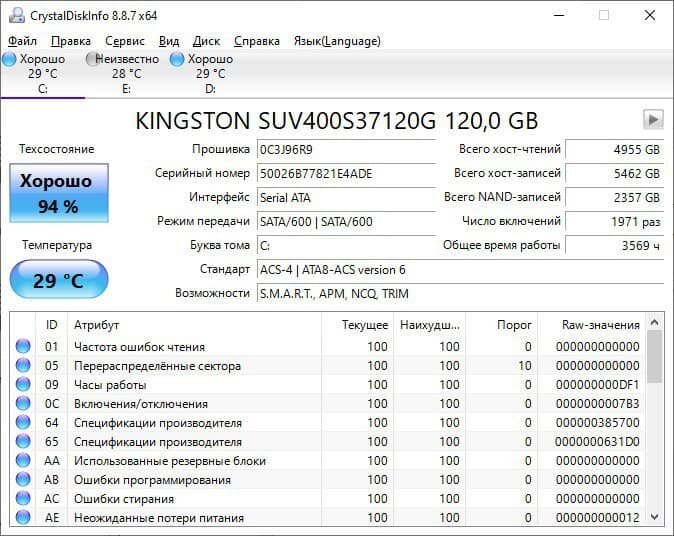Click the total host reads value 4955 GB
This screenshot has height=536, width=674.
pos(615,150)
